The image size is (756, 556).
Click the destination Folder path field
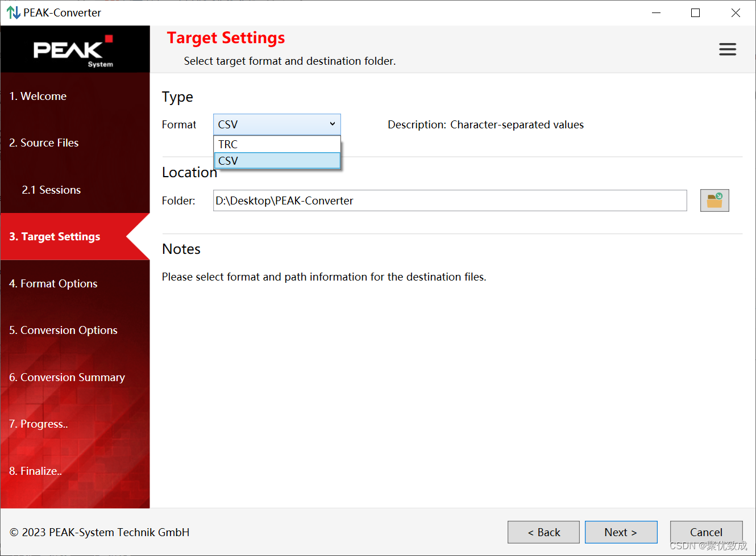(450, 200)
